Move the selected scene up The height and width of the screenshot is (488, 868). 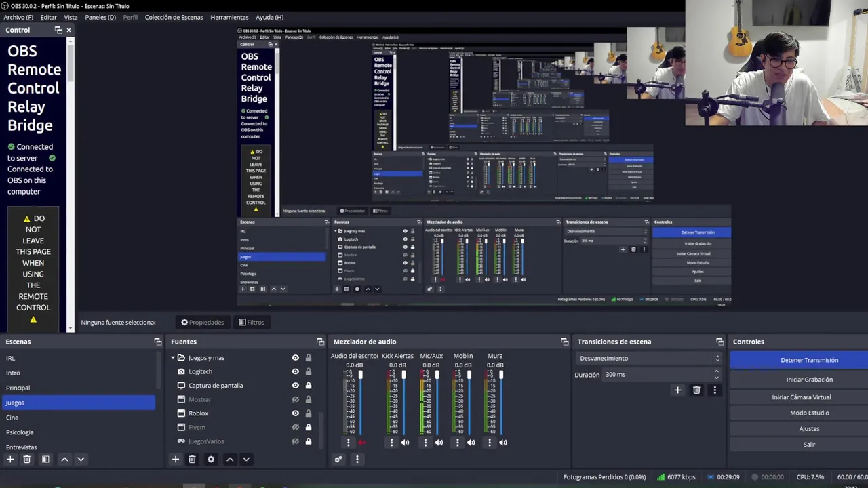[64, 460]
